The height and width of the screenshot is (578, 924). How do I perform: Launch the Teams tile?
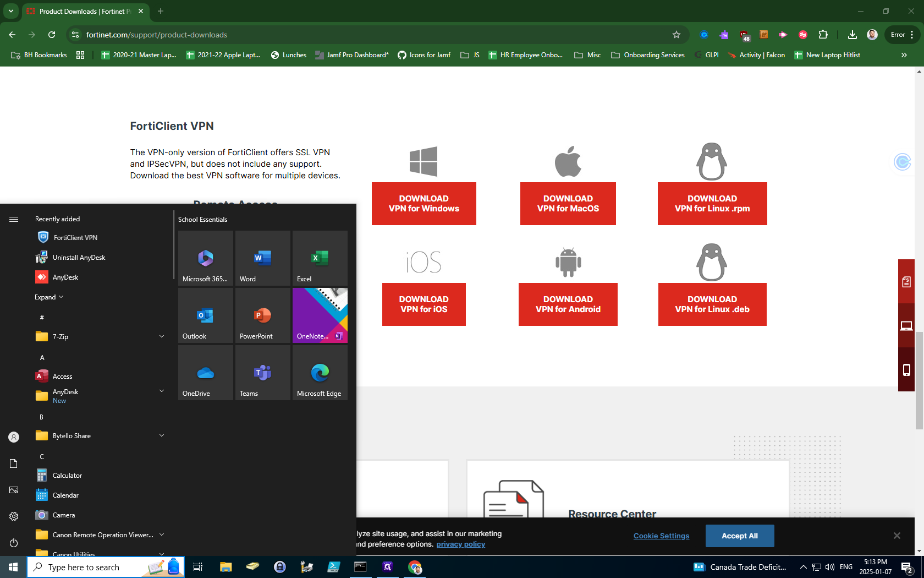[263, 373]
